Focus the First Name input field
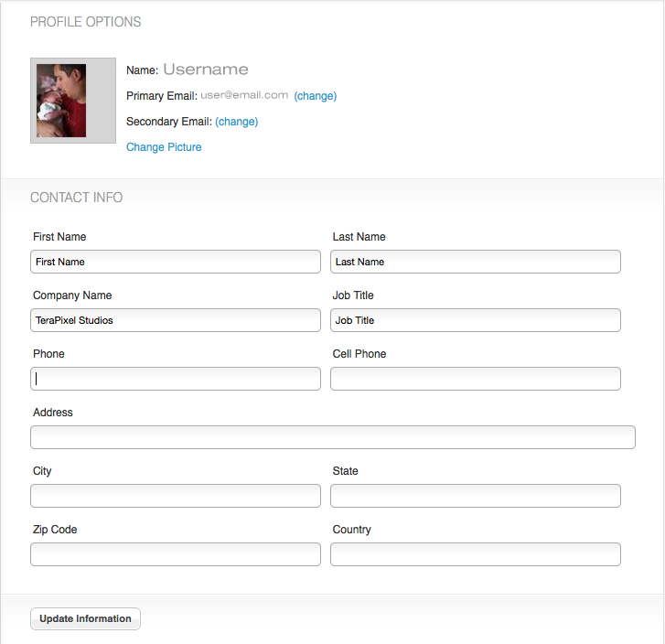 176,262
